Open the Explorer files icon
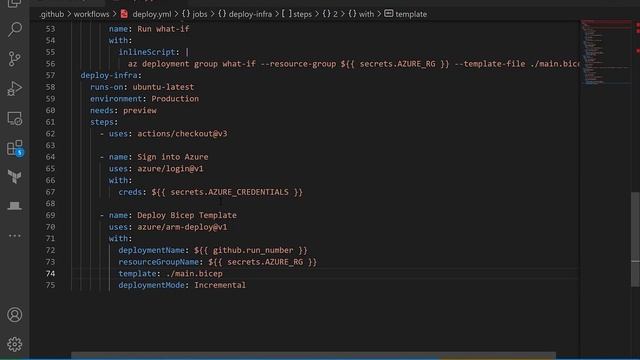 [15, 3]
